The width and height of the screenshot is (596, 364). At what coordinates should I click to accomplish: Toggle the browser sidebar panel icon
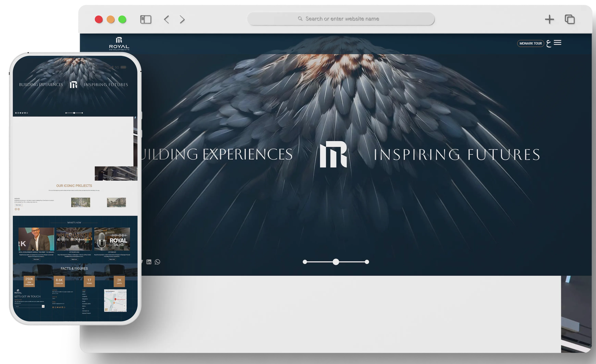[x=146, y=19]
